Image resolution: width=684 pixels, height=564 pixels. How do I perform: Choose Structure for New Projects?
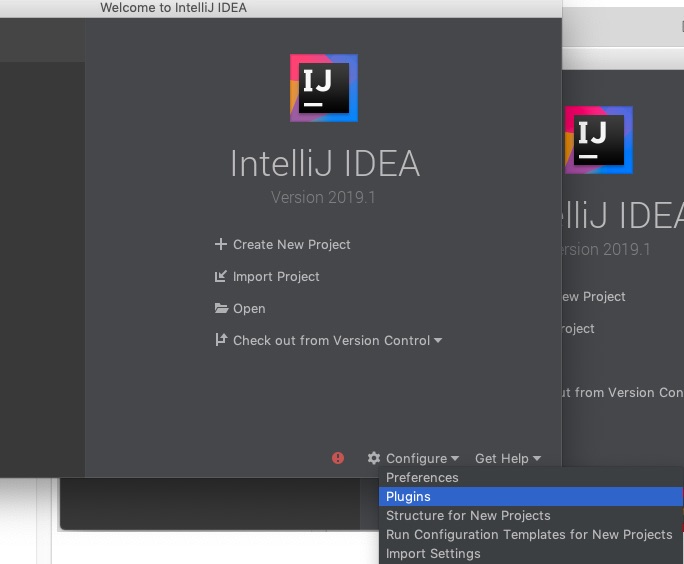pos(530,516)
